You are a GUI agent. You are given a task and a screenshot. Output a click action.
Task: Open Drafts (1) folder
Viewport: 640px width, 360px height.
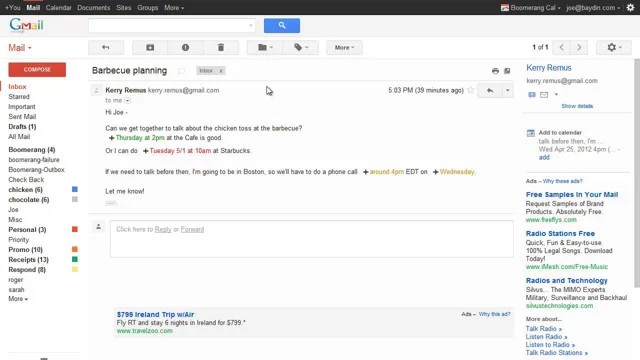pos(22,127)
